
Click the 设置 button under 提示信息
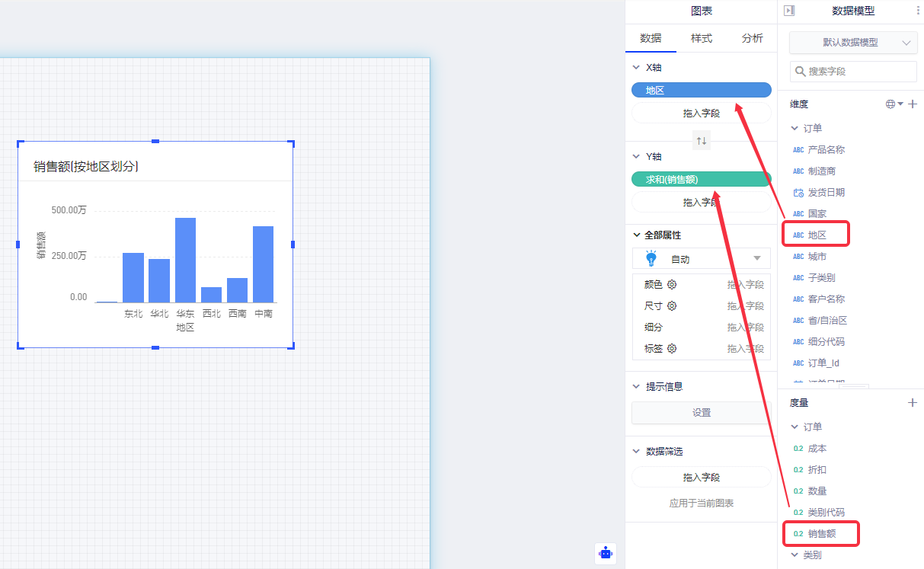click(x=702, y=413)
